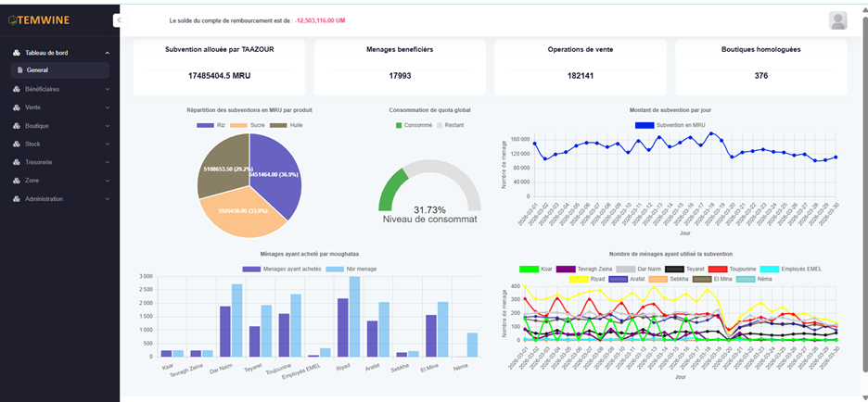Click the Stock menu icon
The width and height of the screenshot is (868, 402).
click(17, 144)
